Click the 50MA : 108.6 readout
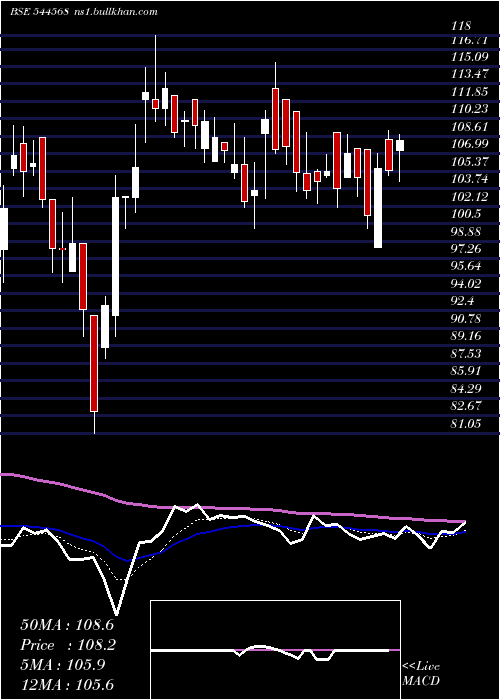The image size is (500, 700). 67,625
